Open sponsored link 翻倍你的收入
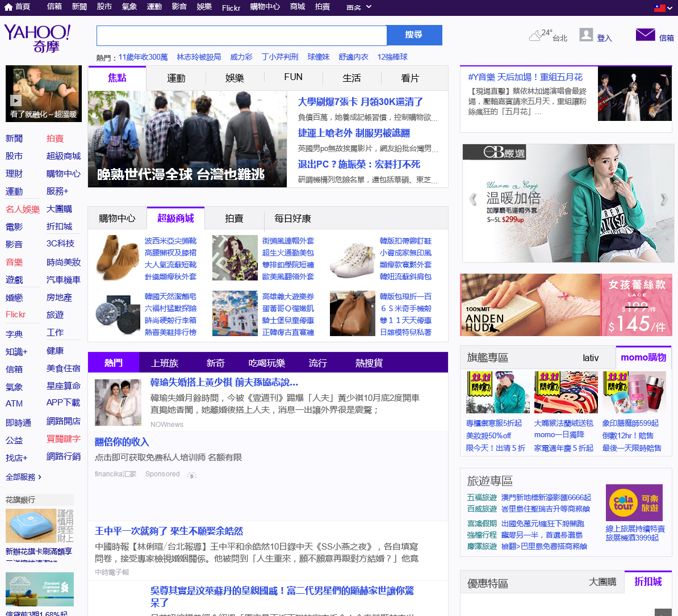 [x=122, y=442]
